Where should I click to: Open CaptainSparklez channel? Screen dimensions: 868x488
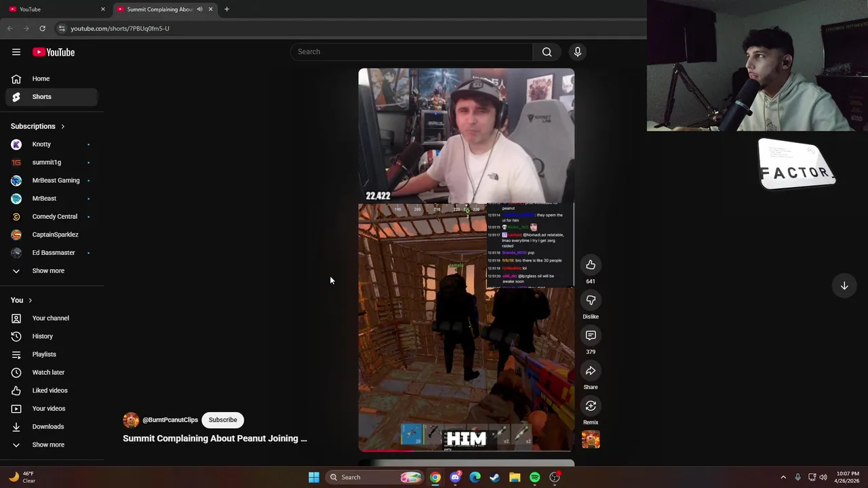52,235
